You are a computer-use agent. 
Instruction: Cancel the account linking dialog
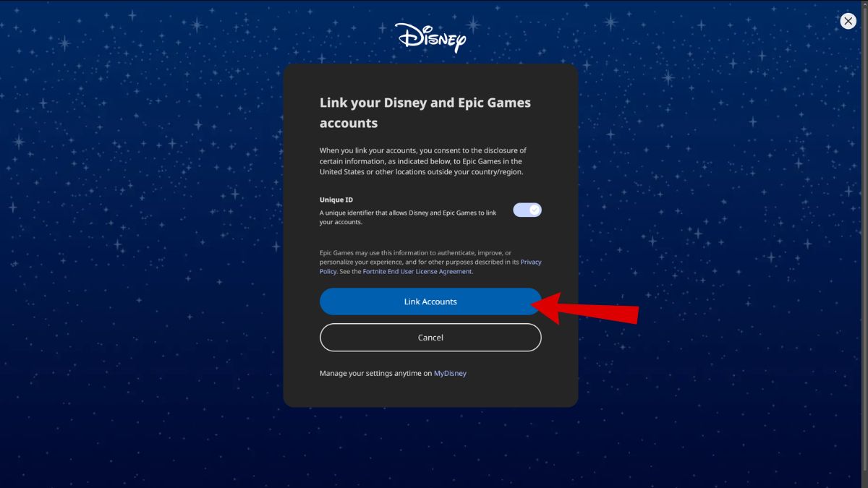[x=430, y=338]
